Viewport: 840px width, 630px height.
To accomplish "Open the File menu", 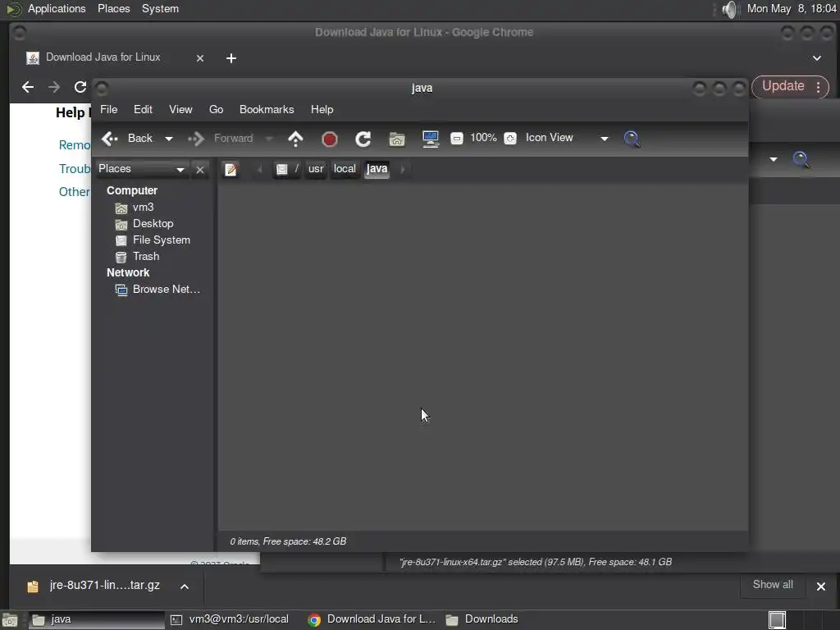I will pos(109,110).
